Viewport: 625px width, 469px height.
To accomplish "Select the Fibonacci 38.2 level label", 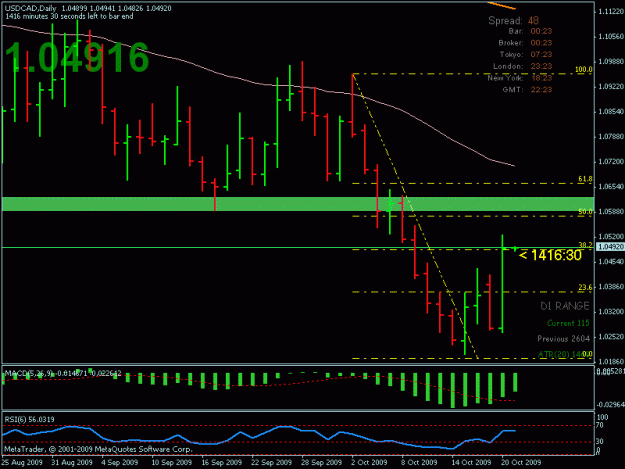I will [585, 245].
